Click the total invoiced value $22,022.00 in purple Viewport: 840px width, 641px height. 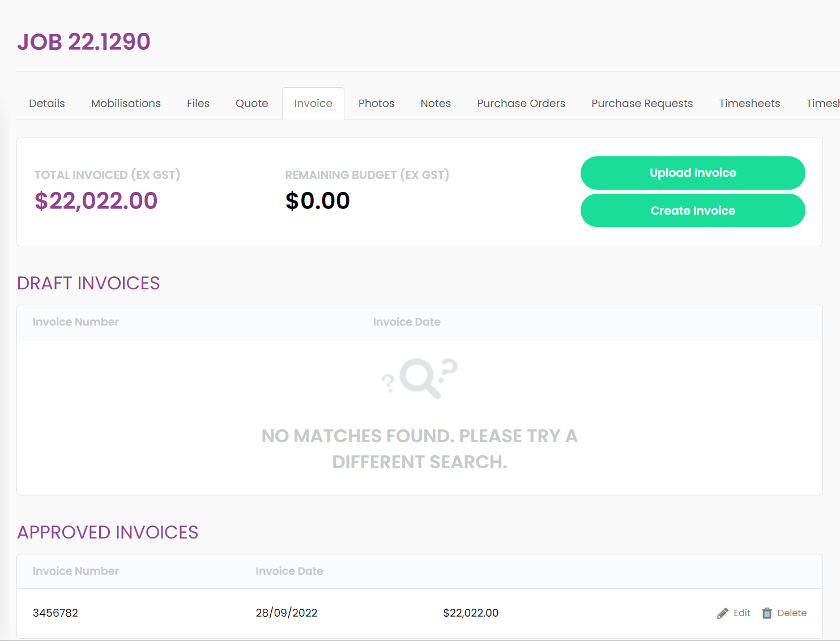click(x=96, y=201)
